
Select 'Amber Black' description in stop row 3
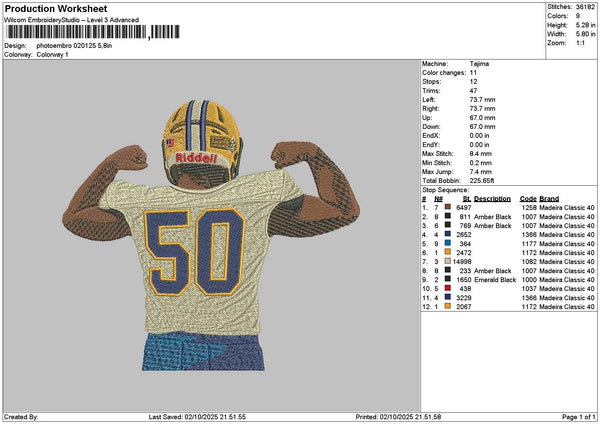click(x=492, y=225)
